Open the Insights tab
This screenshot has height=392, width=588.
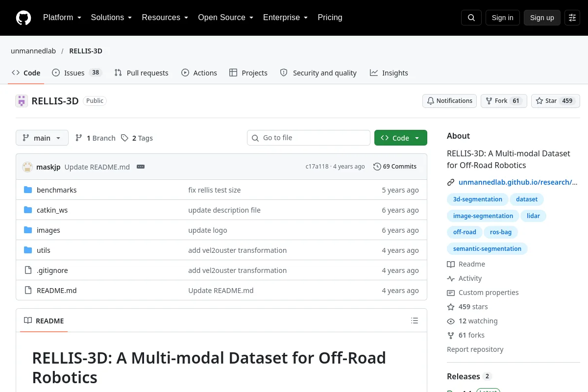(389, 73)
